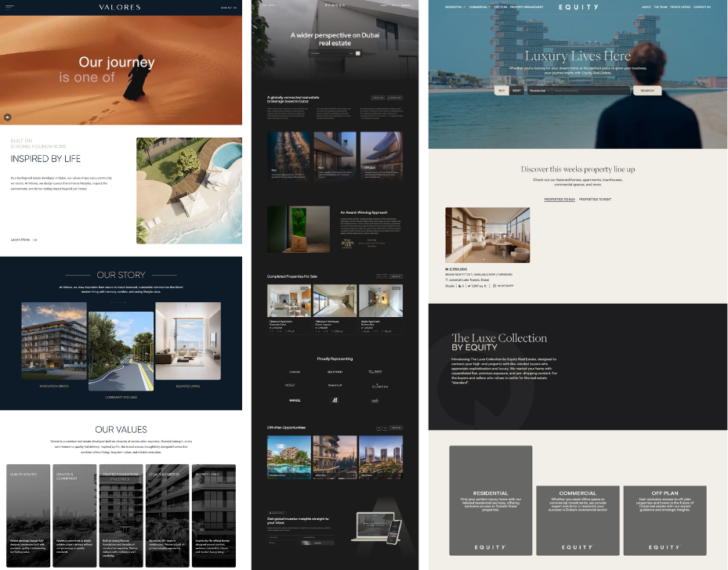The height and width of the screenshot is (570, 728).
Task: Open Private Office in Equity navigation
Action: click(x=680, y=7)
